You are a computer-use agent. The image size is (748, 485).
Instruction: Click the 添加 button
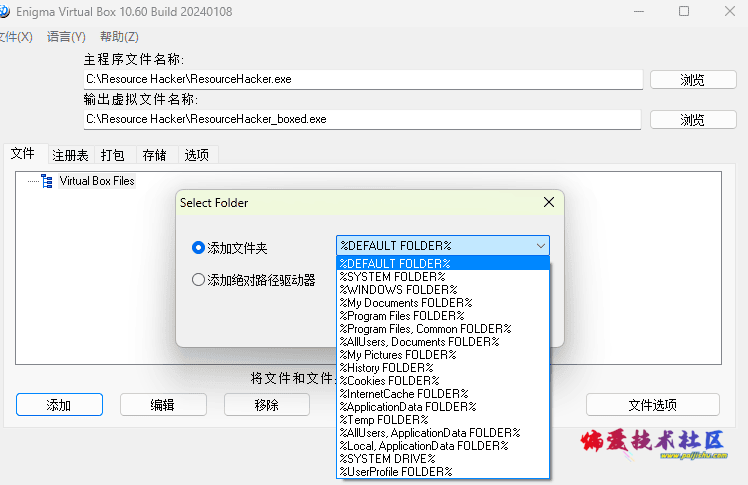pyautogui.click(x=59, y=405)
